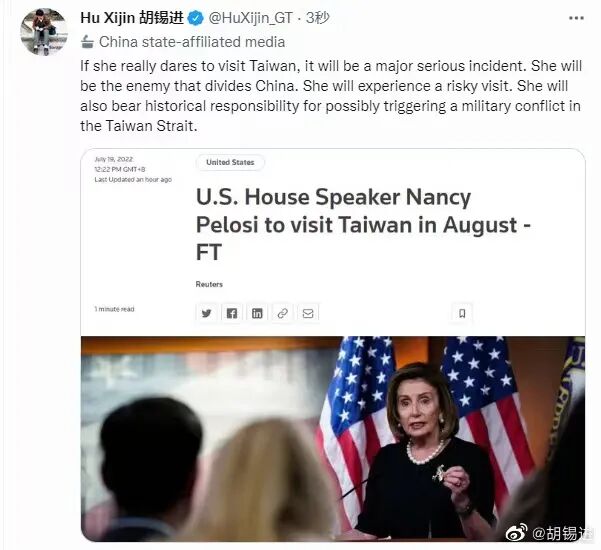The height and width of the screenshot is (550, 601).
Task: Email the article using the envelope icon
Action: 308,314
